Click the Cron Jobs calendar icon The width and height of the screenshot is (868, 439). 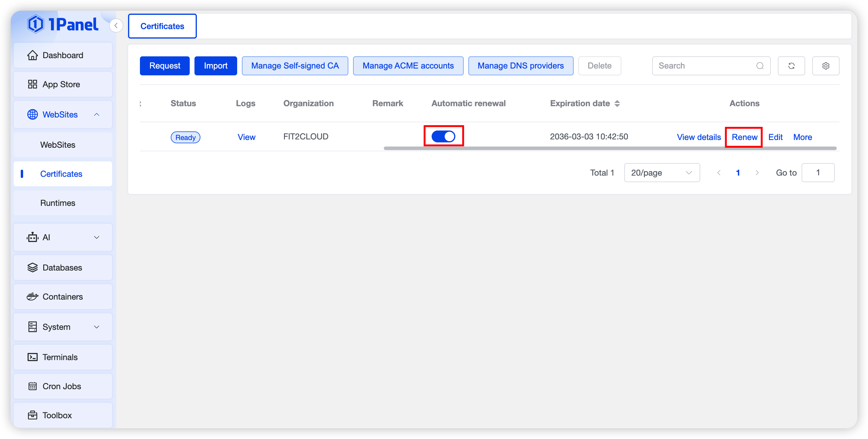[x=32, y=386]
